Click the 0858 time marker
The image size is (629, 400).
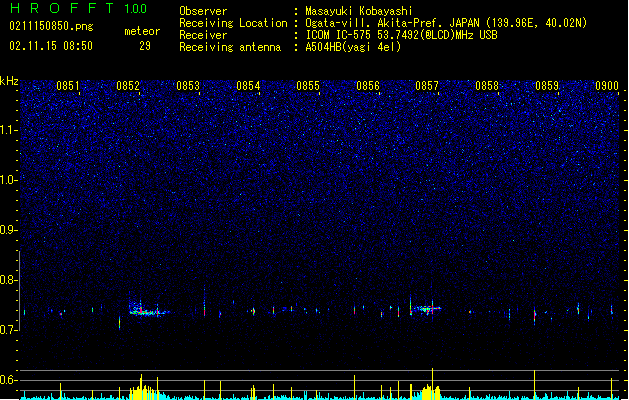(487, 86)
